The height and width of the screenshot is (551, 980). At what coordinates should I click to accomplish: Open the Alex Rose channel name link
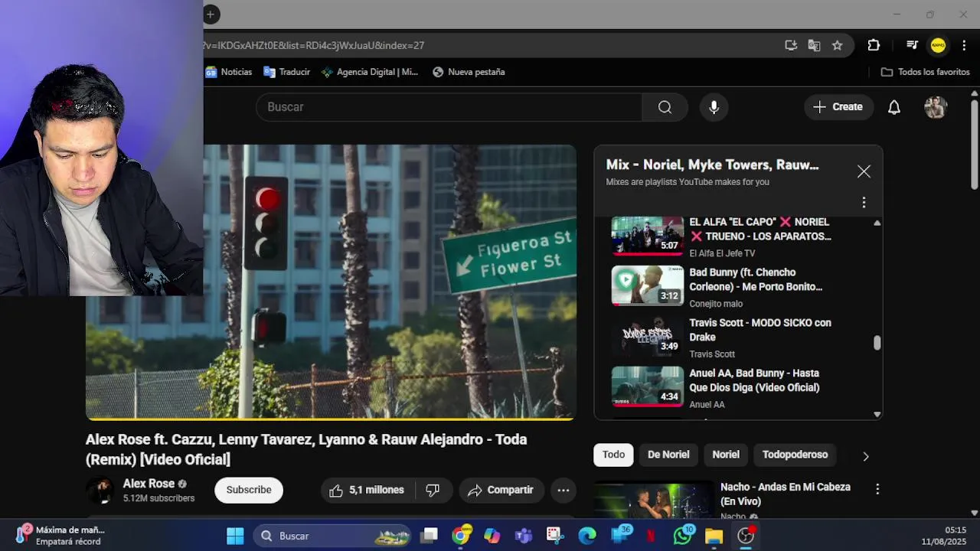point(149,484)
